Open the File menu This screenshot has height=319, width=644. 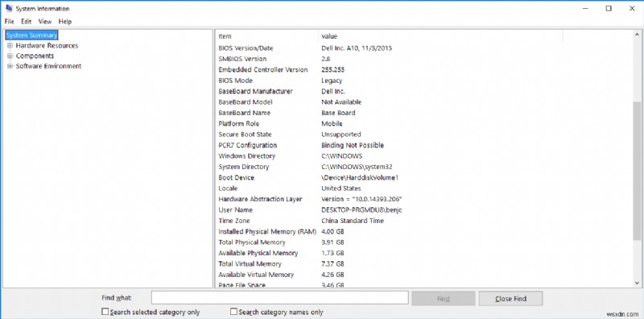9,22
